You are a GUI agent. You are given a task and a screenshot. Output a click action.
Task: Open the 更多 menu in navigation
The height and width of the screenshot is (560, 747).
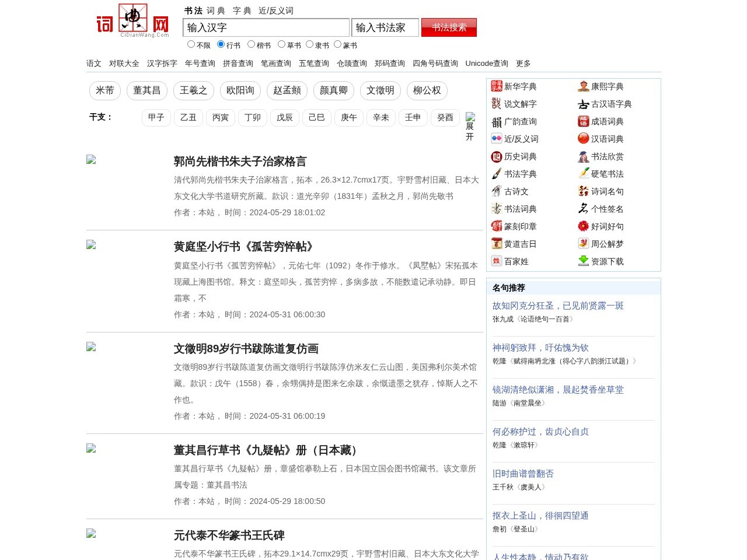tap(523, 63)
